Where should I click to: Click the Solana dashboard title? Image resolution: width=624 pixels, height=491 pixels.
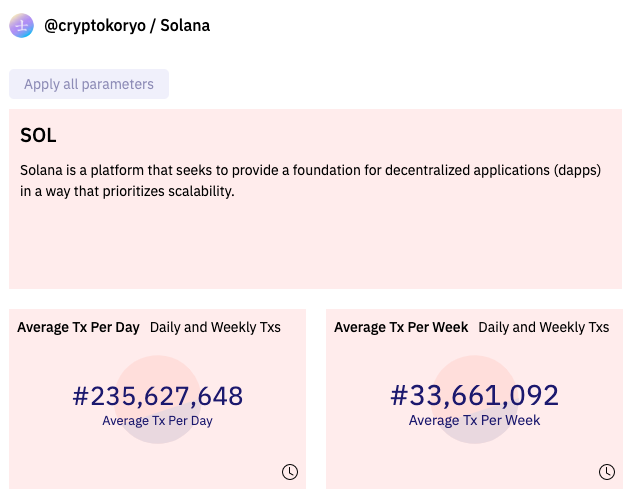point(185,26)
